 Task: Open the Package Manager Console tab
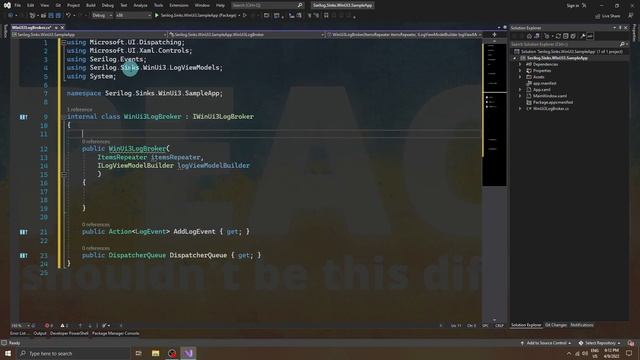tap(116, 333)
